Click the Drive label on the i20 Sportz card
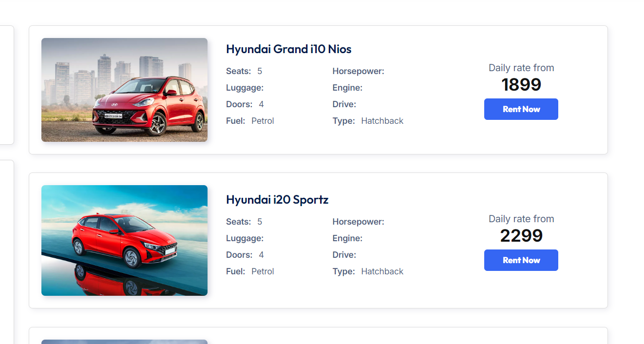The height and width of the screenshot is (344, 644). tap(344, 255)
